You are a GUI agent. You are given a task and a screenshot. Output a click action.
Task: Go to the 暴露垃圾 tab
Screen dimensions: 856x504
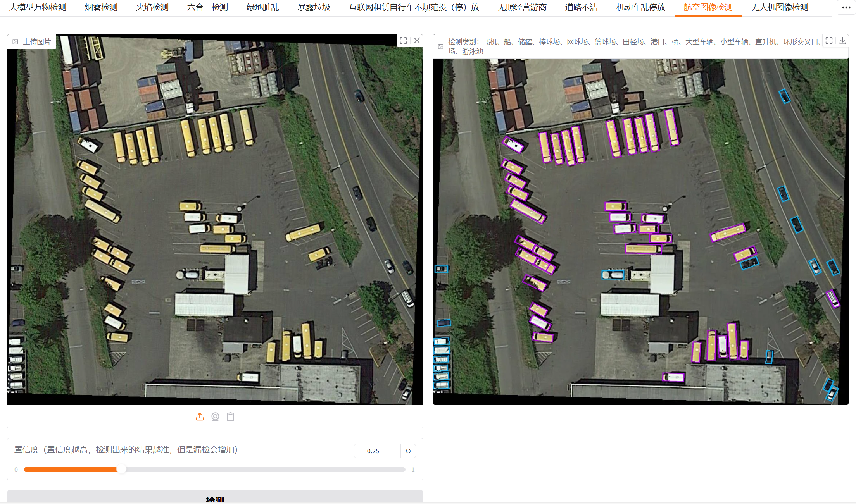click(x=314, y=7)
